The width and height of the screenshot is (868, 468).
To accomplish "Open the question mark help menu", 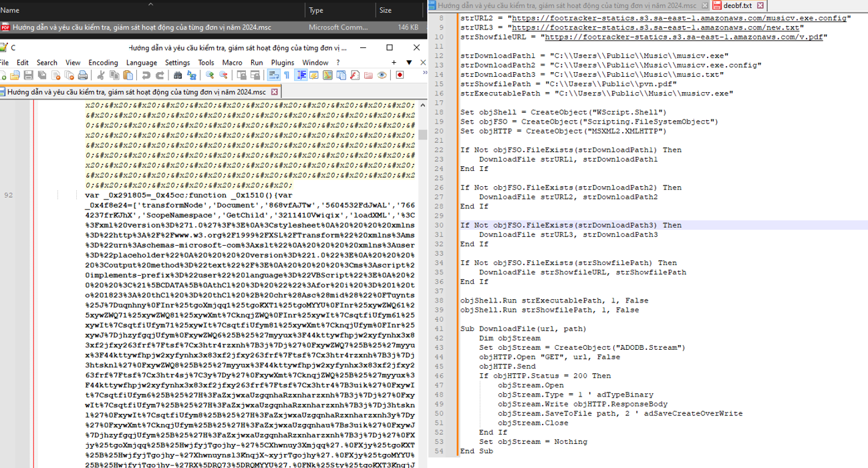I will pos(337,62).
